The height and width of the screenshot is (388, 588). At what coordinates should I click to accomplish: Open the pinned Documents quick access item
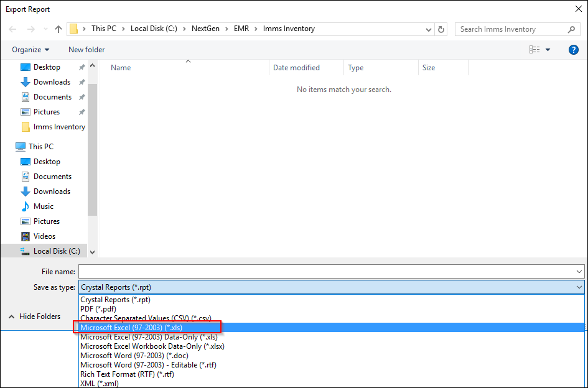[52, 97]
